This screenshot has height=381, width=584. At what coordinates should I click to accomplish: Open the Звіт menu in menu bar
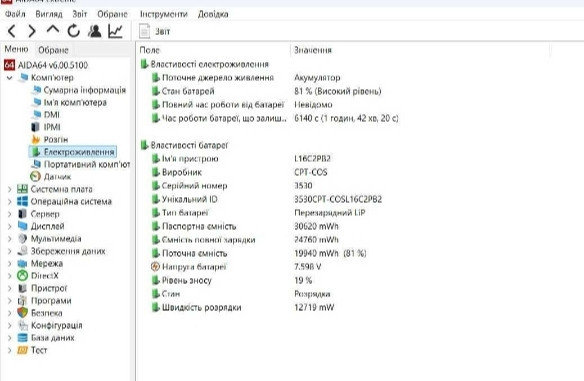click(79, 14)
